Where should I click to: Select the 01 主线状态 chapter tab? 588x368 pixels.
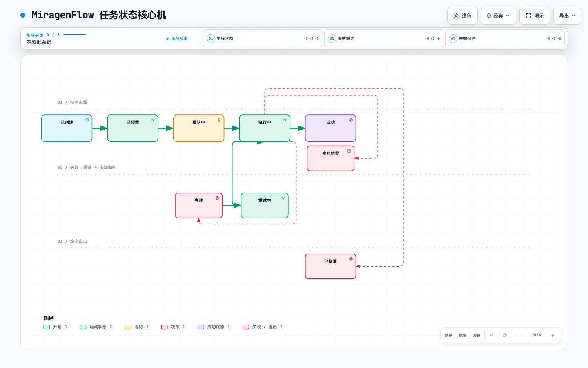263,38
